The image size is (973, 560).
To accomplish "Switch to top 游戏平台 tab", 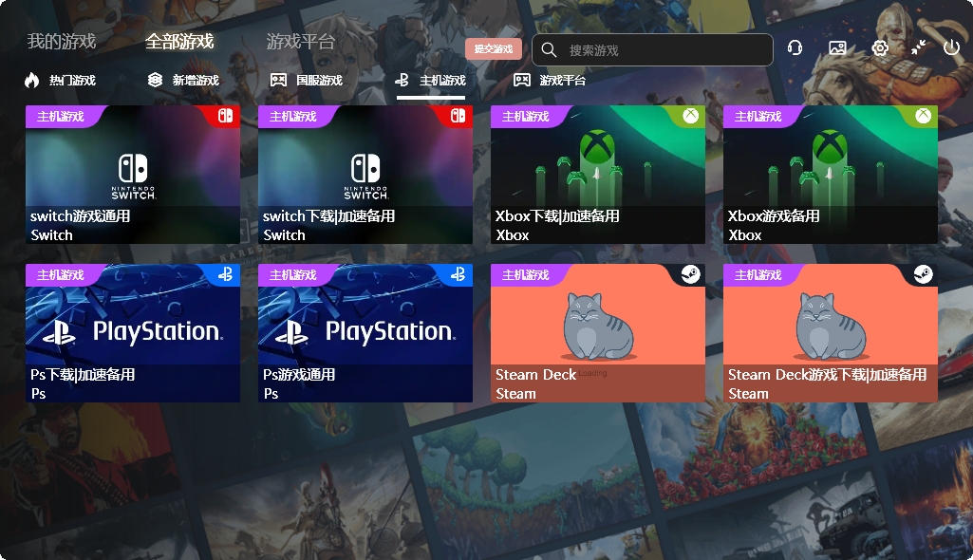I will pos(301,42).
